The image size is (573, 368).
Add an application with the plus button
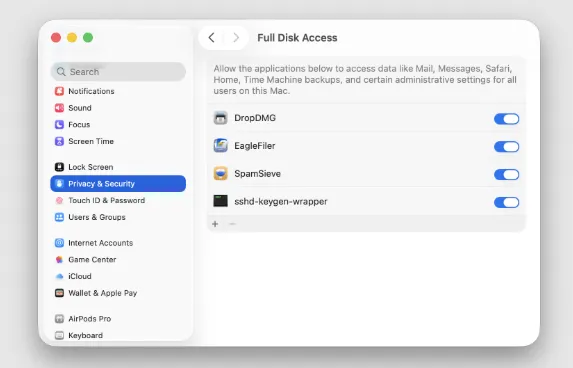[x=215, y=224]
